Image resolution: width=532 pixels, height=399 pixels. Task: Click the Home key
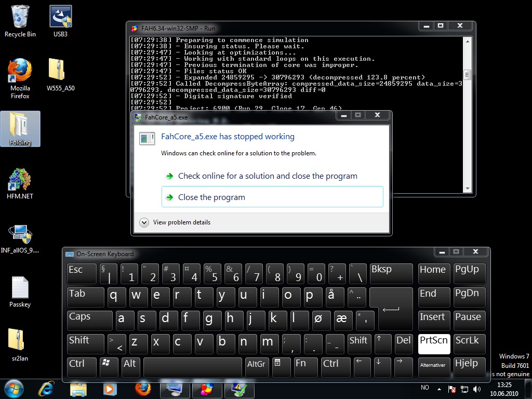[x=434, y=273]
